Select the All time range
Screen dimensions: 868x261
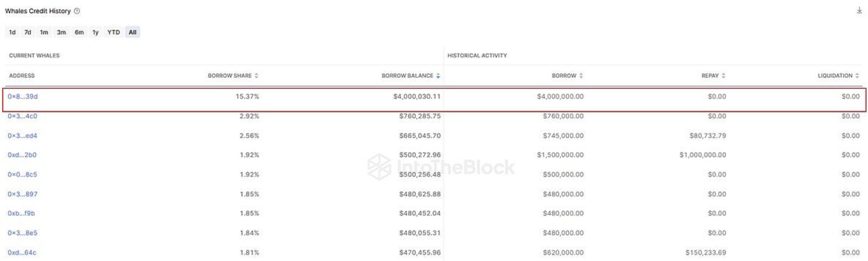pyautogui.click(x=132, y=32)
